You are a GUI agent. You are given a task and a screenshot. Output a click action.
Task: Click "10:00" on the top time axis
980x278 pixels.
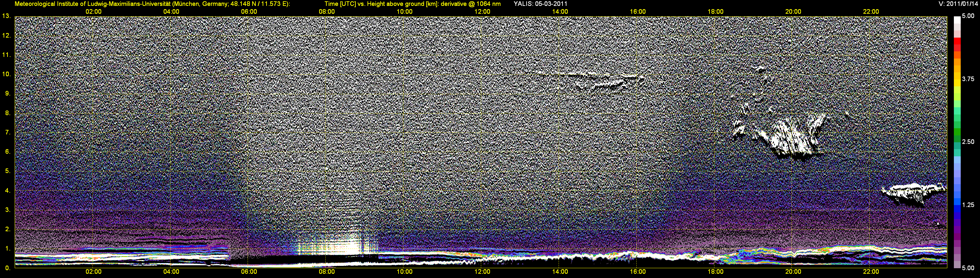click(404, 11)
